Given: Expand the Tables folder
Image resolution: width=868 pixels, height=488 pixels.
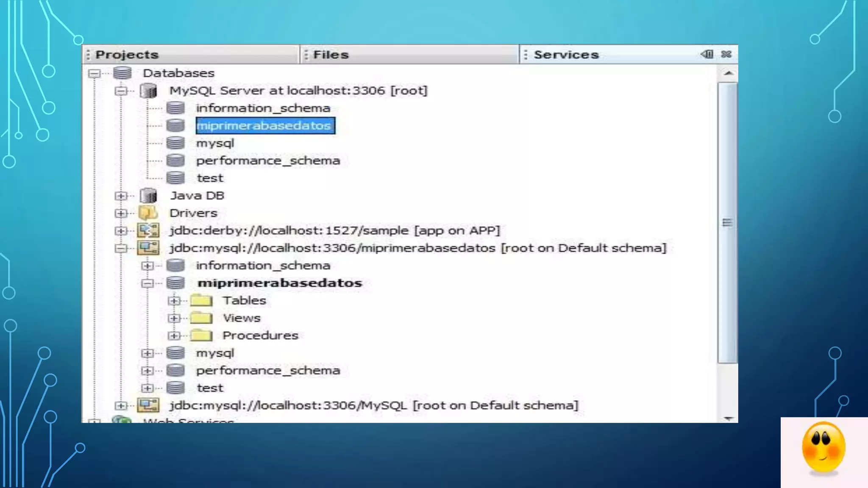Looking at the screenshot, I should pos(174,301).
